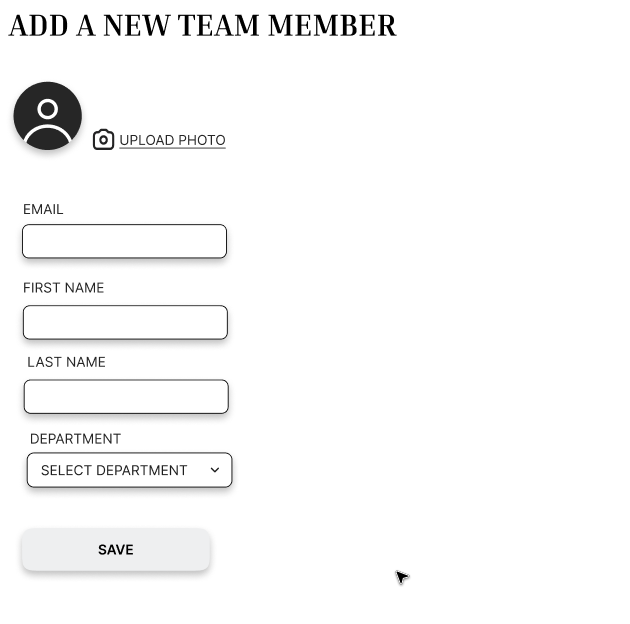This screenshot has width=630, height=624.
Task: Open the Select Department dropdown
Action: point(129,470)
